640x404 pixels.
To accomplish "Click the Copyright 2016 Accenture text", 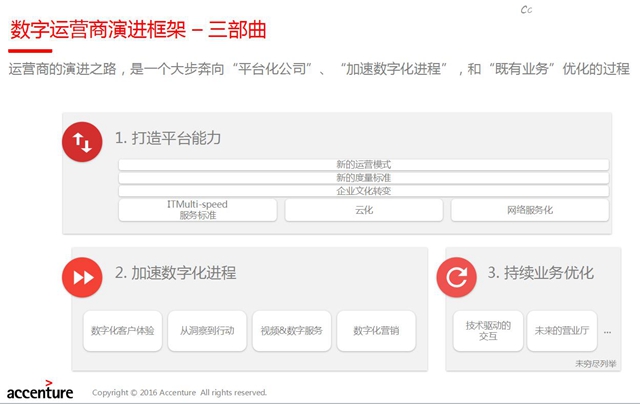I will pyautogui.click(x=179, y=392).
